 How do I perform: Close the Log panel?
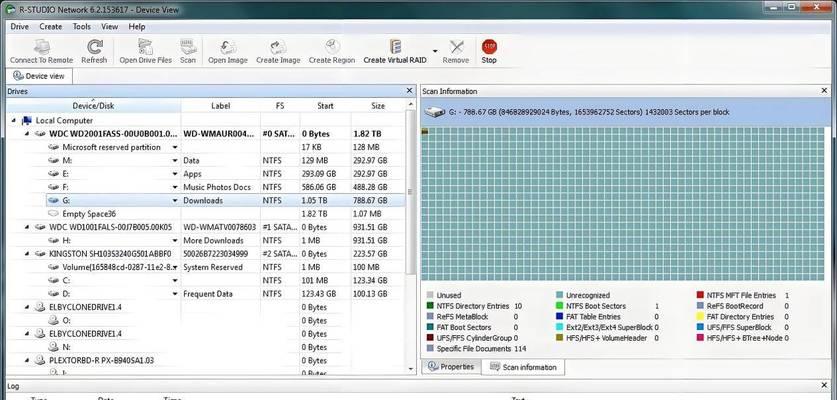(x=824, y=386)
